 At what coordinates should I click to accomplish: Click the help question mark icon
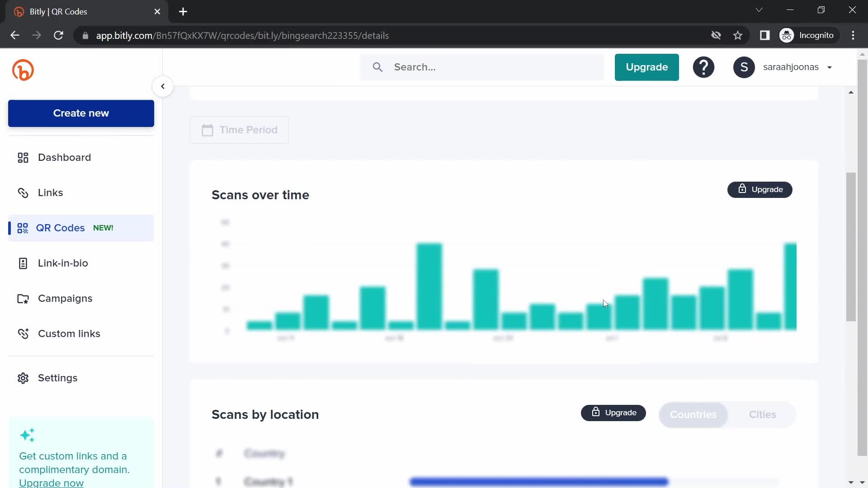(704, 67)
